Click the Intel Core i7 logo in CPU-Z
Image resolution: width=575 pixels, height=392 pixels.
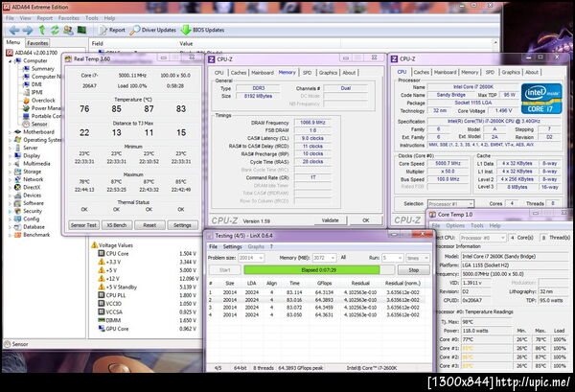pos(541,98)
